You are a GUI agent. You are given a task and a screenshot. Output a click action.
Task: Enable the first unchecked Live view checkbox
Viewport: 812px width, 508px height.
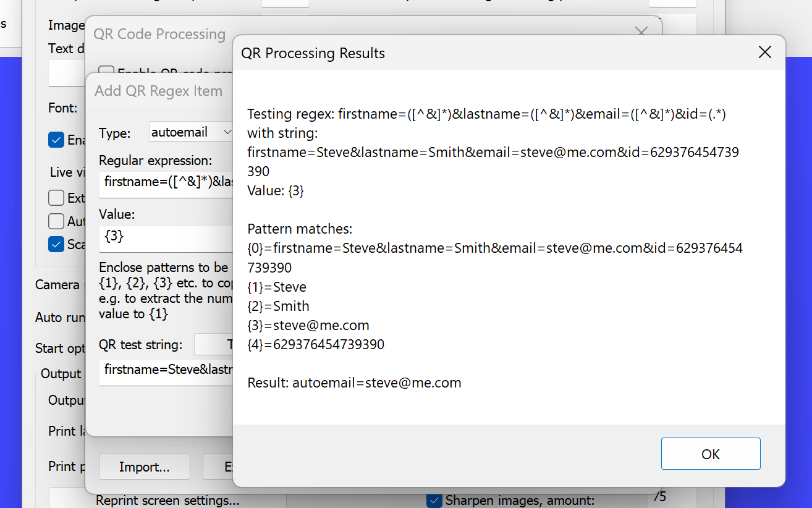pyautogui.click(x=56, y=198)
